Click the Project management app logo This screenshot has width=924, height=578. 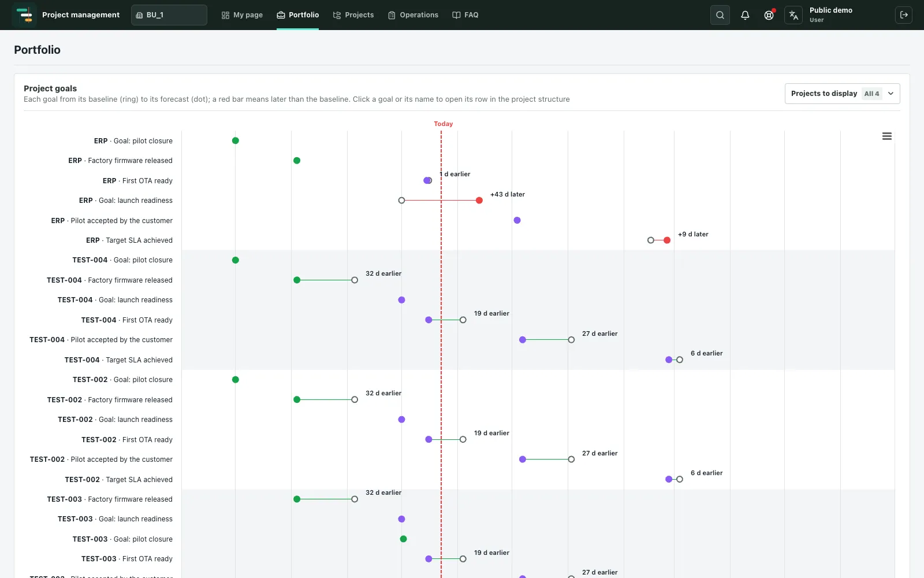[x=24, y=15]
